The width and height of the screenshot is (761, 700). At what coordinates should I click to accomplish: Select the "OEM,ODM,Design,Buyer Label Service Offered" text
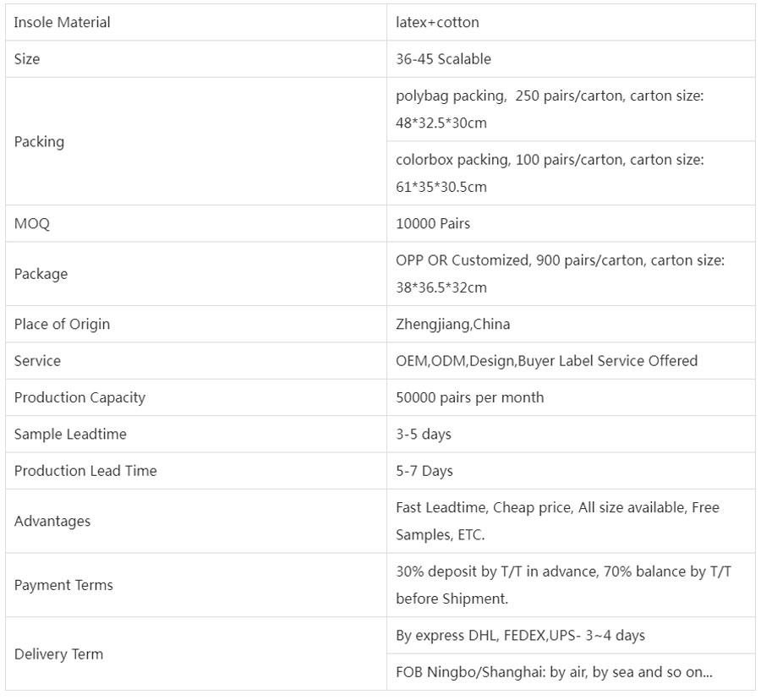click(x=546, y=361)
